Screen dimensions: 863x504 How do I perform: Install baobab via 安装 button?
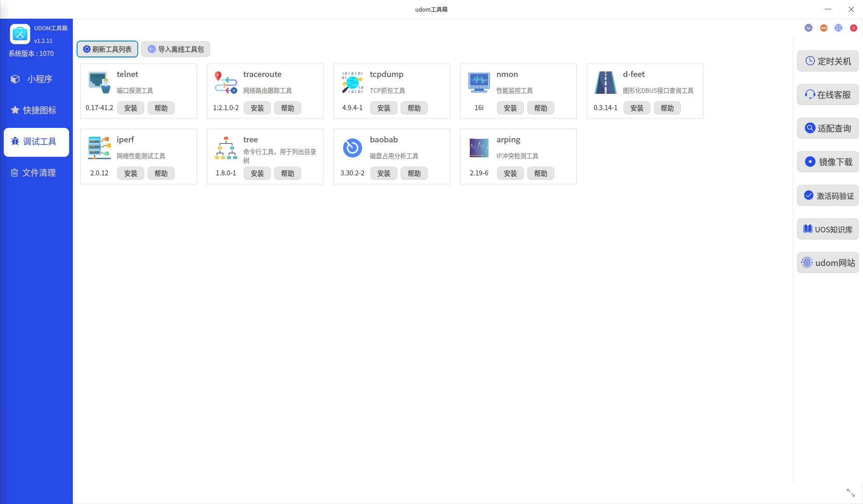point(384,173)
